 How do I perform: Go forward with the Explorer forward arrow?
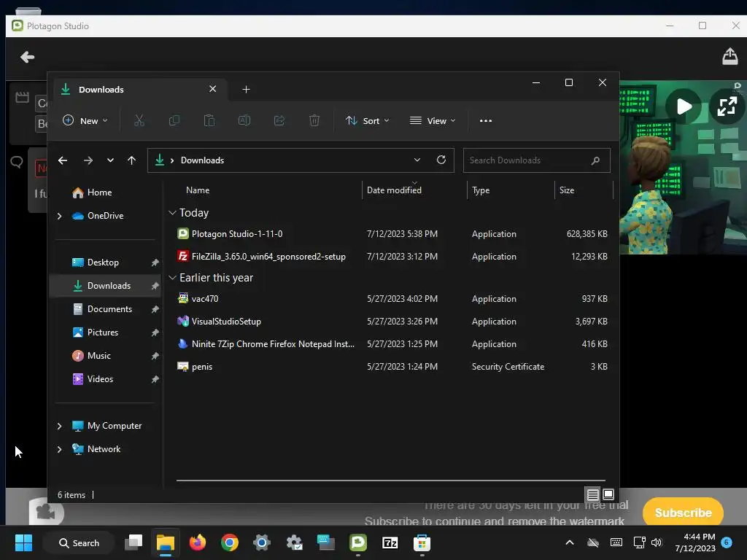[88, 160]
